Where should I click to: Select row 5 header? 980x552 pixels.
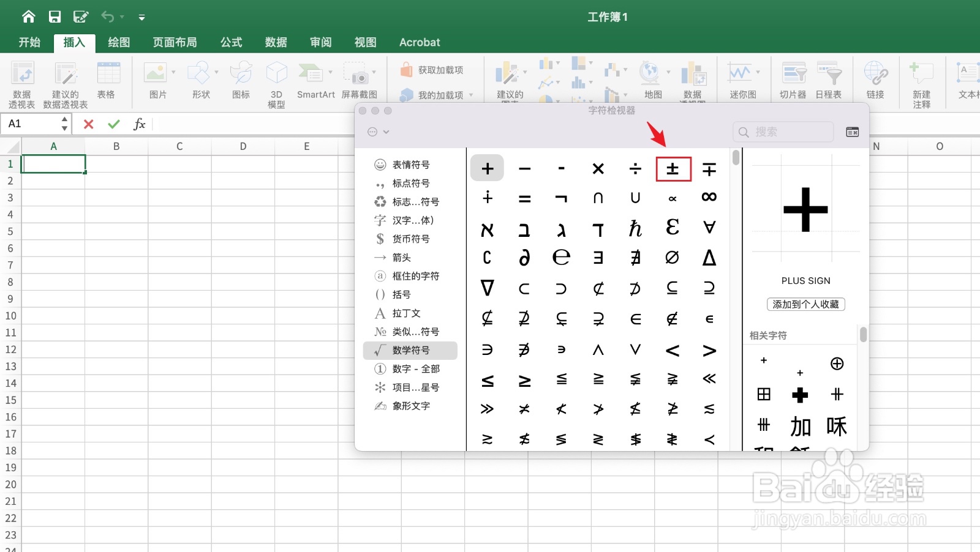pos(10,231)
